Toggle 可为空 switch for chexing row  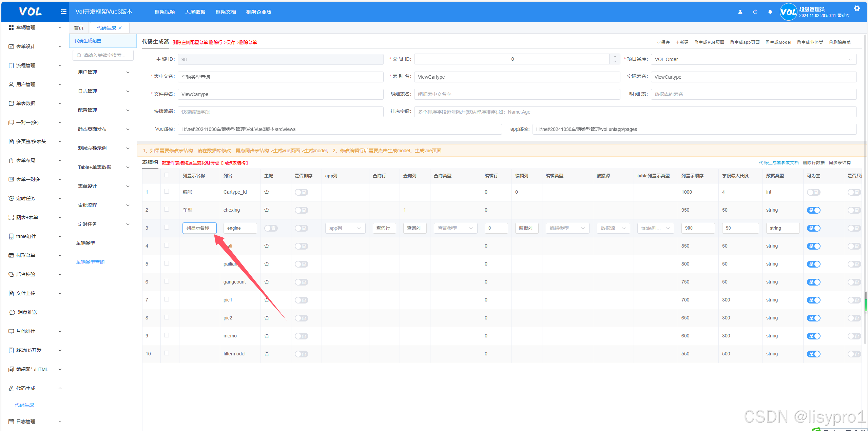(x=813, y=210)
